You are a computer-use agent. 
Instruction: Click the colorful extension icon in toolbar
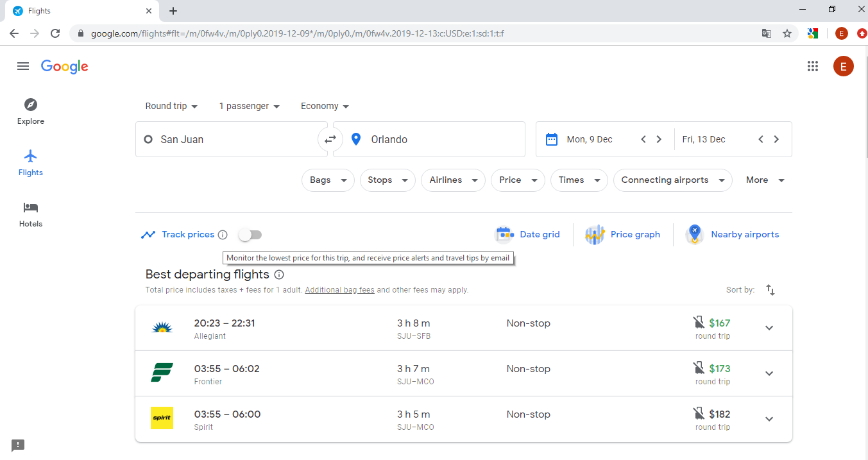click(813, 33)
